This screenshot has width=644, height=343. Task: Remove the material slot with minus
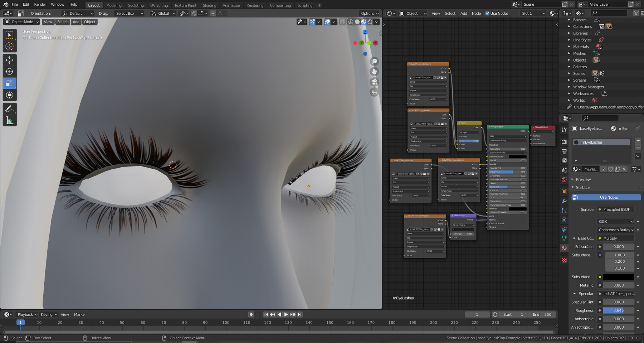[x=638, y=148]
